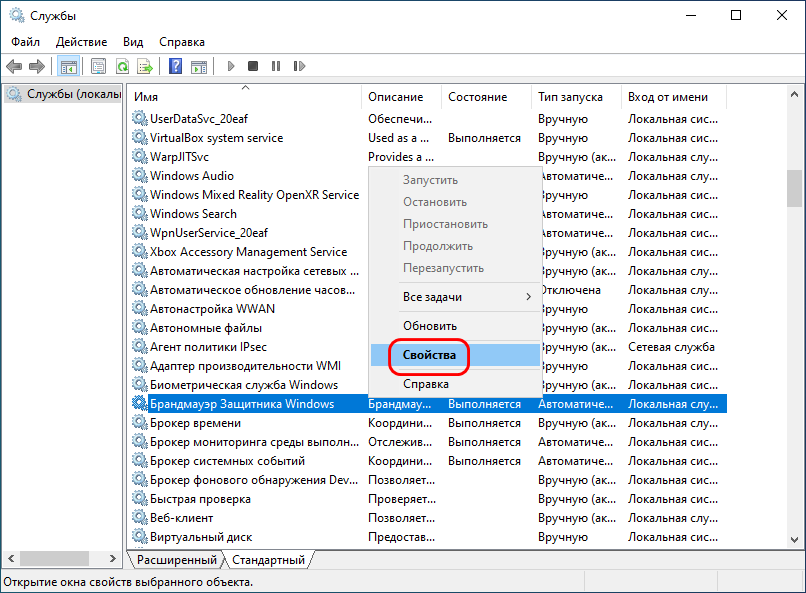Screen dimensions: 806x593
Task: Click the gear icon beside WarpJITSvc
Action: (x=139, y=156)
